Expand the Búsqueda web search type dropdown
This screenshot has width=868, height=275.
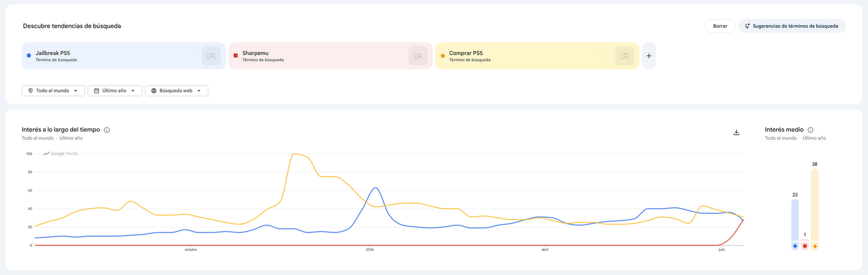(x=176, y=91)
